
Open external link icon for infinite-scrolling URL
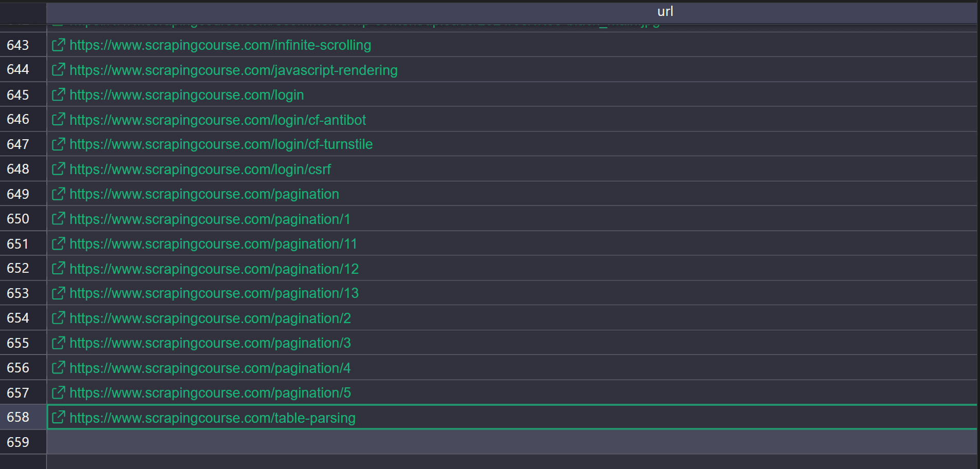[x=59, y=45]
